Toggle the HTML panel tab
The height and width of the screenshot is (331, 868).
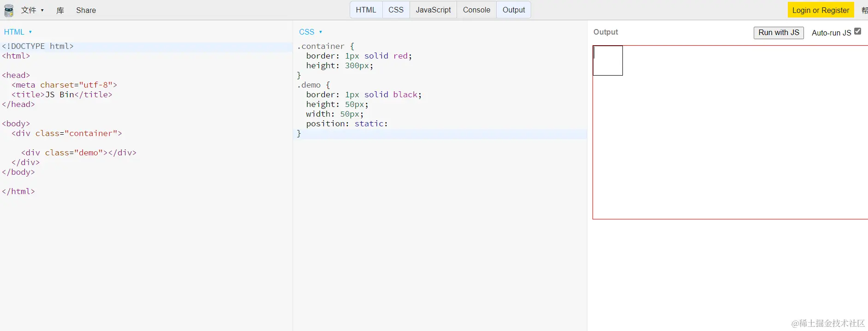[366, 10]
